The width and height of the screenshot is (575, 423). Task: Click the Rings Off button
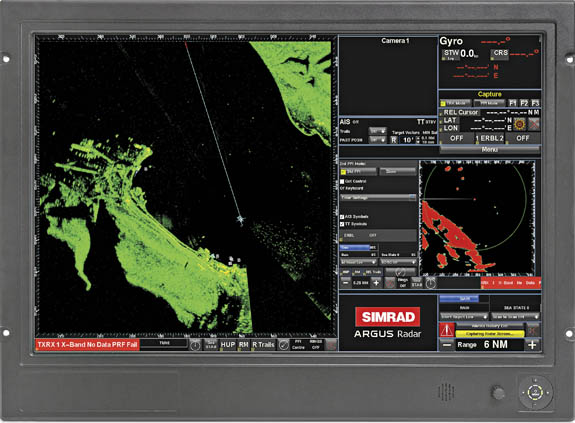click(403, 283)
